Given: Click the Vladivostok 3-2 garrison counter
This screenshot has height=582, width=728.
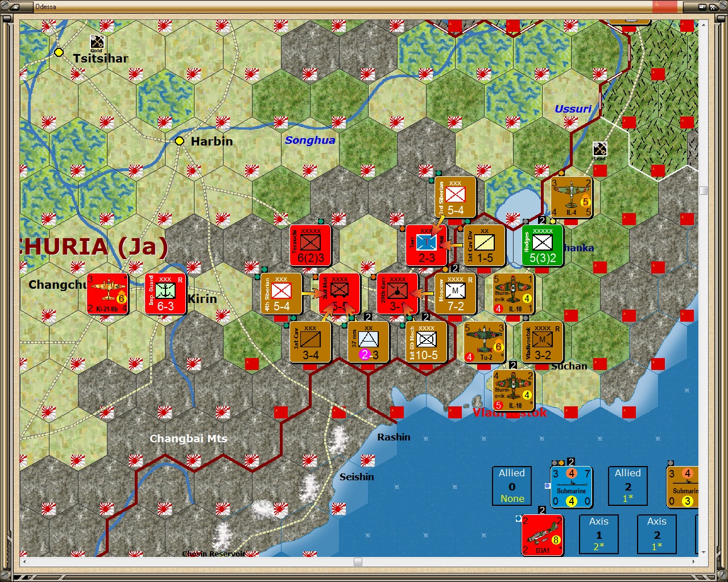Looking at the screenshot, I should pyautogui.click(x=543, y=342).
